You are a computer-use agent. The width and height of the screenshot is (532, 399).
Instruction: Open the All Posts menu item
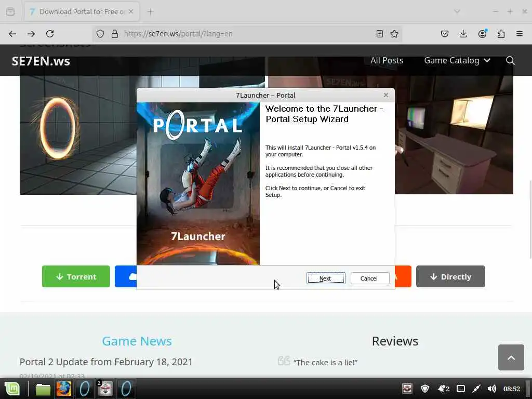387,60
